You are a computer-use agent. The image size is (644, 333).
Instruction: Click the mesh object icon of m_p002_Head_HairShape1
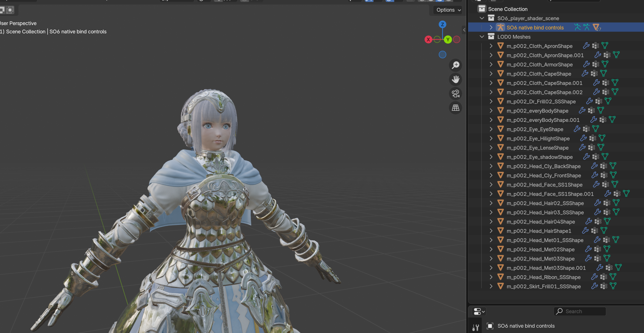tap(500, 231)
